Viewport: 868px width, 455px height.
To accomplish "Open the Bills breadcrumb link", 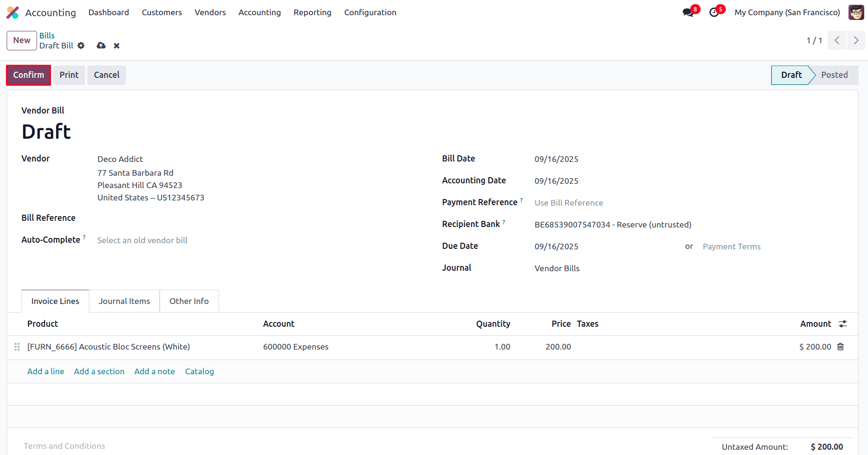I will [x=47, y=35].
